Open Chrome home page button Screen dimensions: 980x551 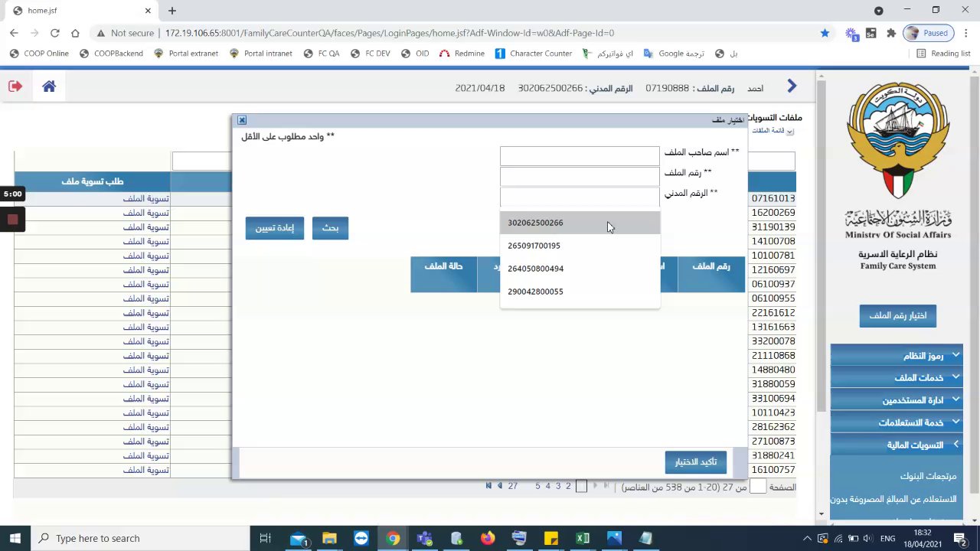[75, 33]
